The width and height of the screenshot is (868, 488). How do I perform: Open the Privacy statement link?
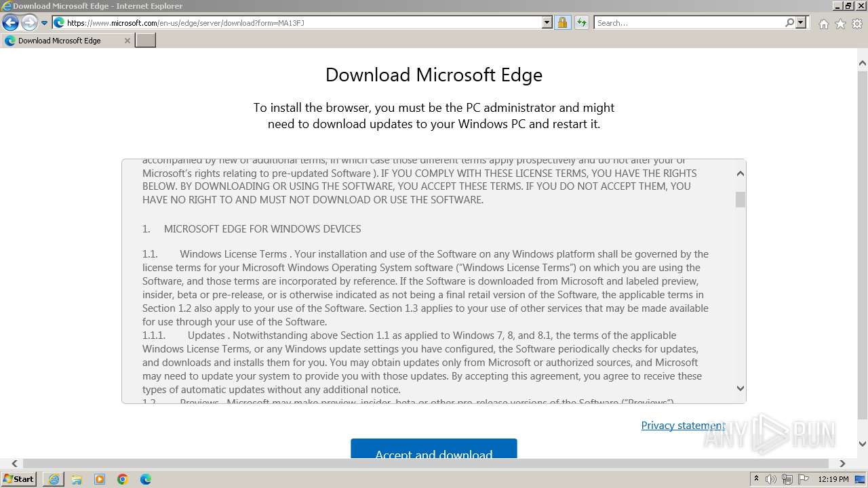tap(683, 426)
